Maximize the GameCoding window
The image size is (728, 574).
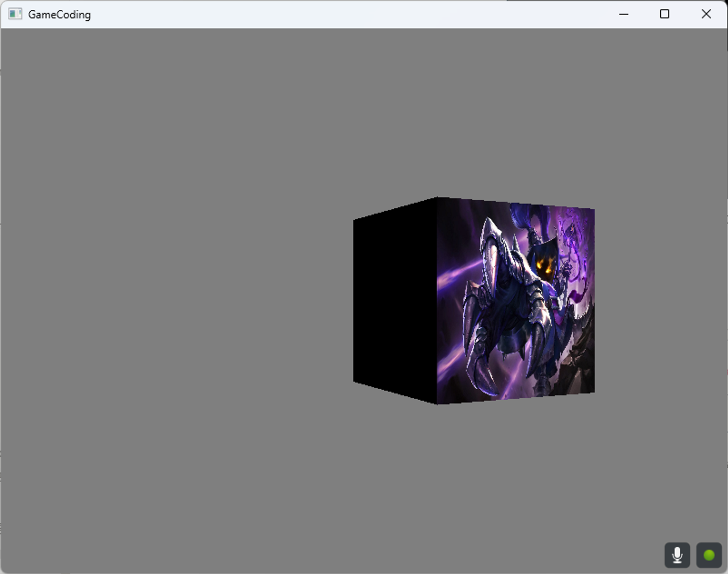coord(664,14)
